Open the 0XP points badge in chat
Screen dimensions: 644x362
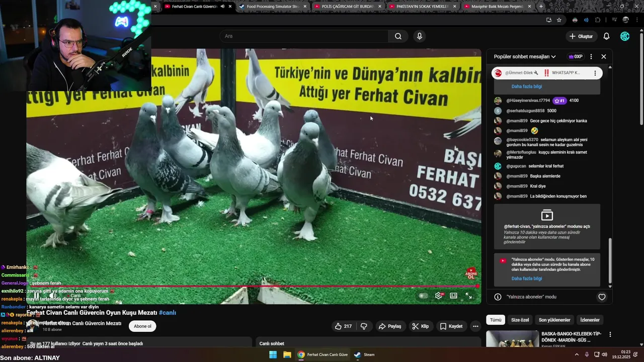tap(575, 57)
